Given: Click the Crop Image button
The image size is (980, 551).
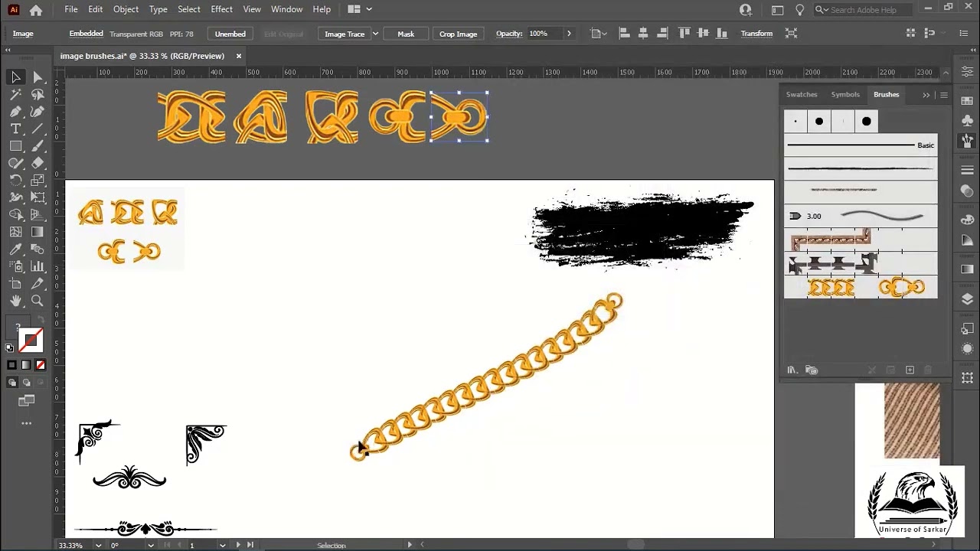Looking at the screenshot, I should pos(459,34).
